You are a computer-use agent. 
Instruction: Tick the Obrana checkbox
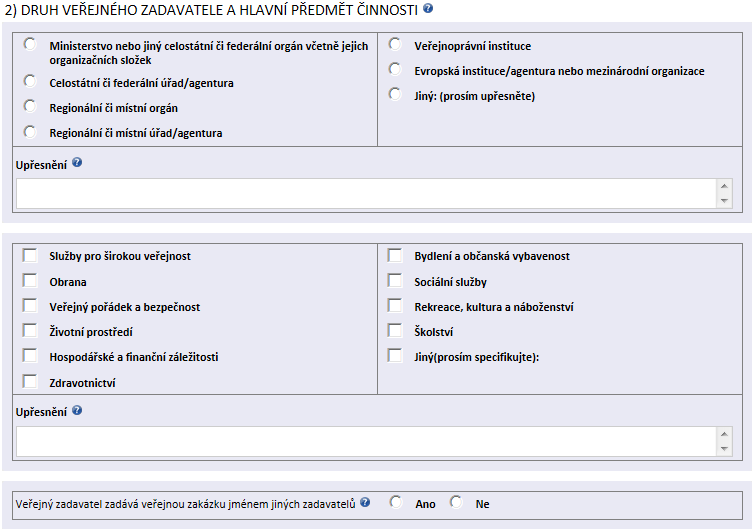[30, 280]
